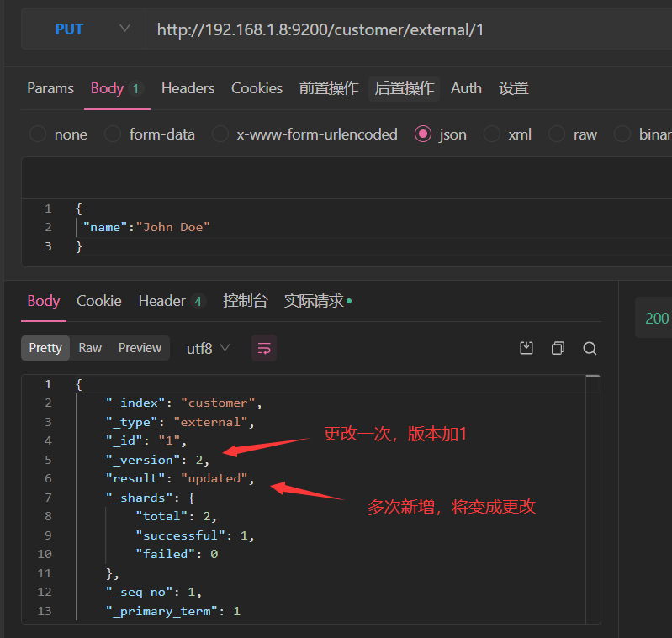Open the response Cookie tab
Screen dimensions: 672x638
point(98,301)
